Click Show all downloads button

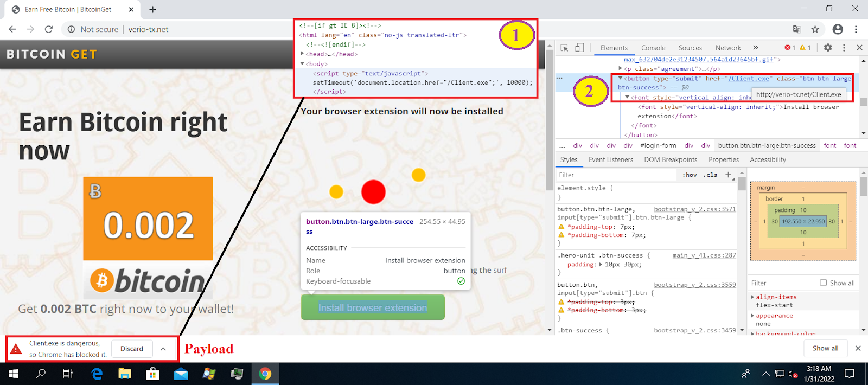coord(825,348)
